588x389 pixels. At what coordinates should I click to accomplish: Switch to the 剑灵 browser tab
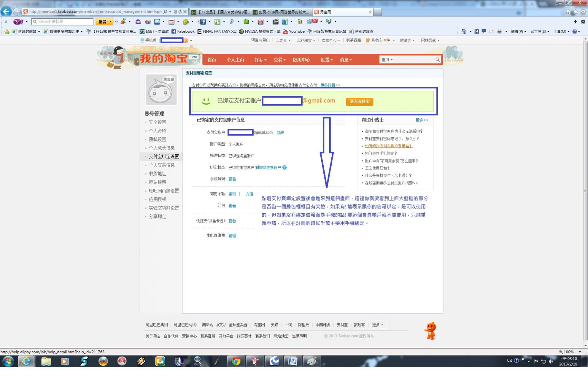tap(282, 12)
